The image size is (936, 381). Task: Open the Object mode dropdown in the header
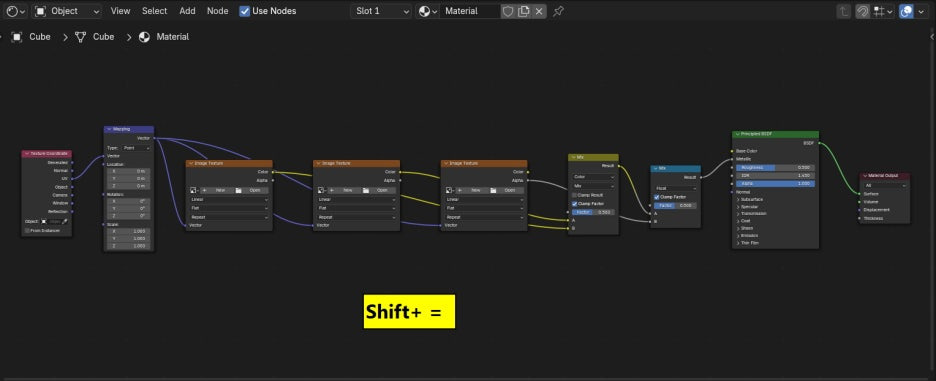point(67,11)
